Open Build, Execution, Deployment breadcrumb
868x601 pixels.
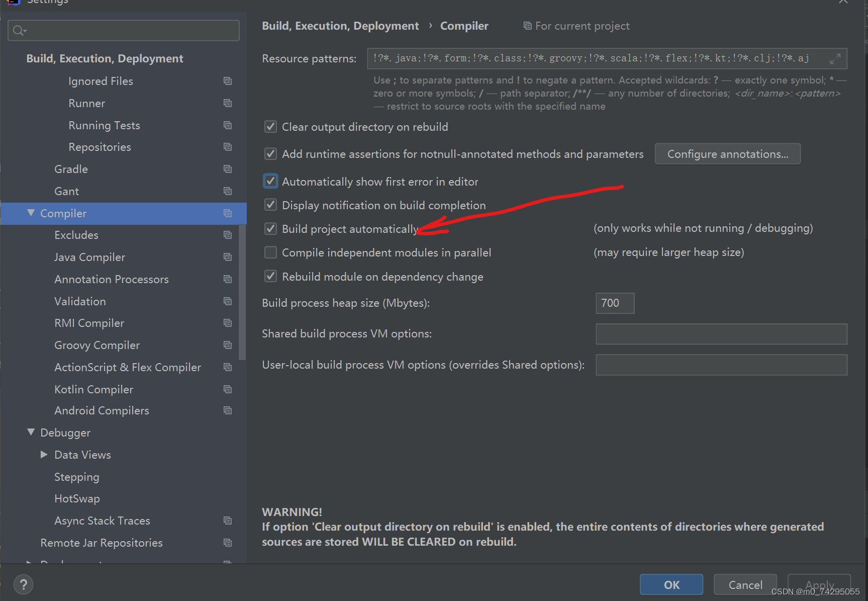coord(340,26)
